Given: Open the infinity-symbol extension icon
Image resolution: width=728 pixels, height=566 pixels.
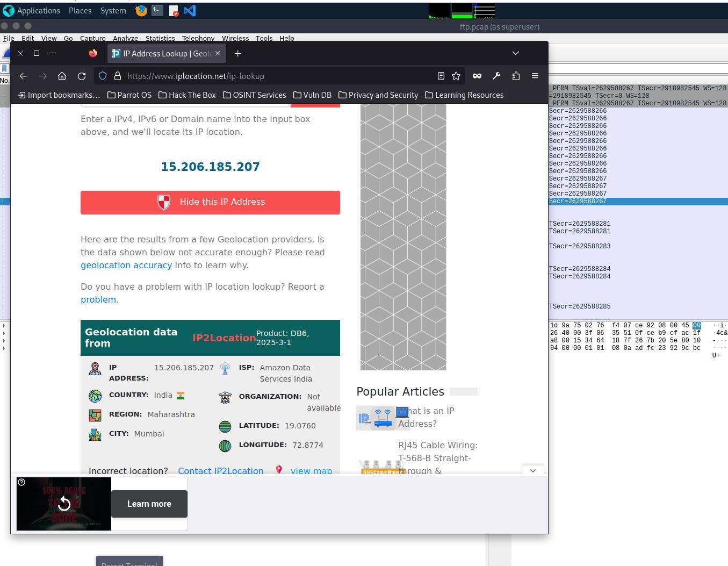Looking at the screenshot, I should [477, 76].
